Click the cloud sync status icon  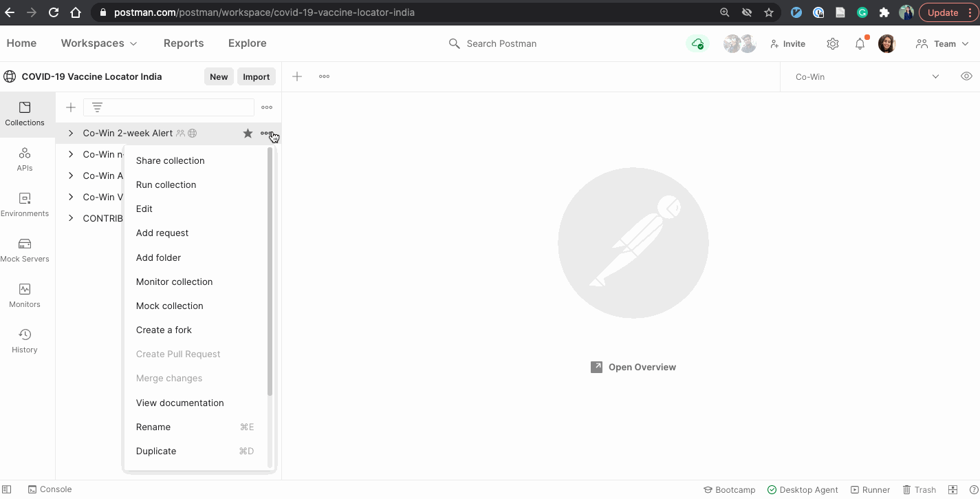(x=697, y=43)
